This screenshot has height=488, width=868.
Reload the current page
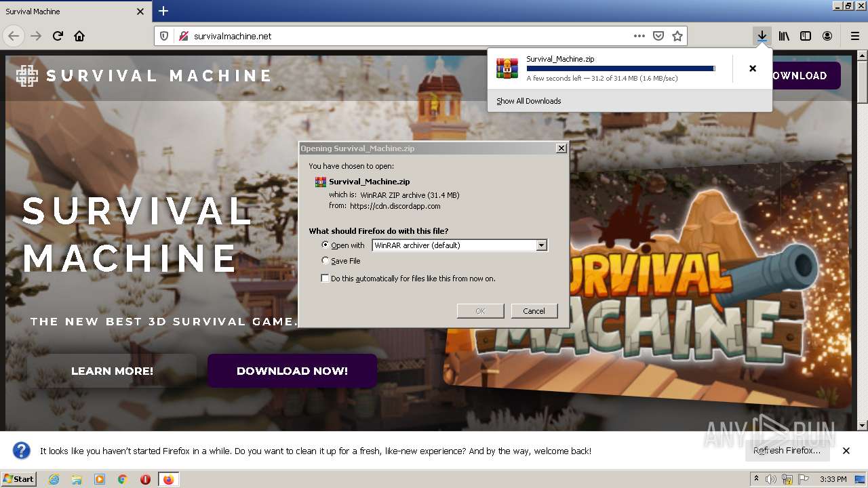[58, 36]
